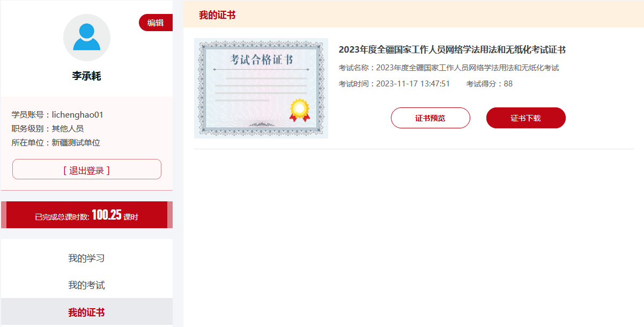Screen dimensions: 644x327
Task: Open the 编辑 profile edit button
Action: point(156,23)
